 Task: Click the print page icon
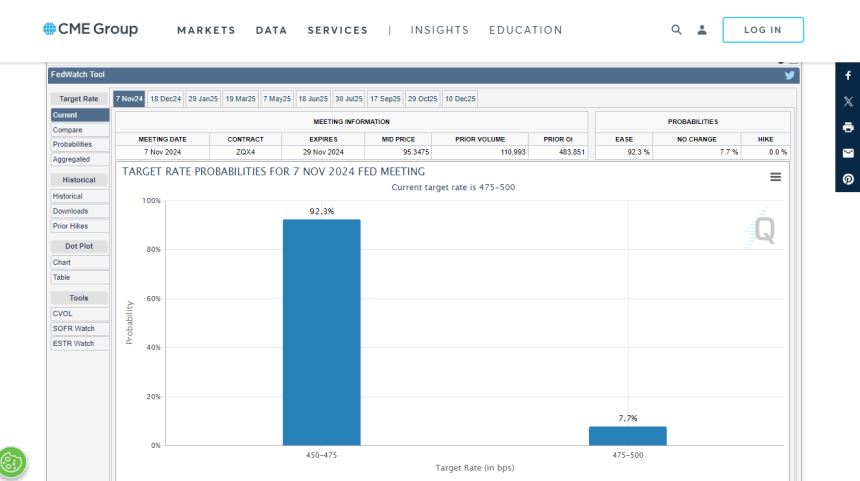(x=848, y=127)
